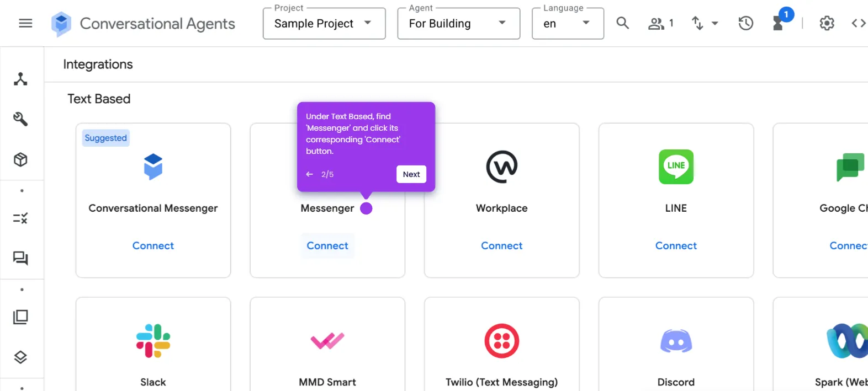
Task: Click the Discord card label
Action: point(676,382)
